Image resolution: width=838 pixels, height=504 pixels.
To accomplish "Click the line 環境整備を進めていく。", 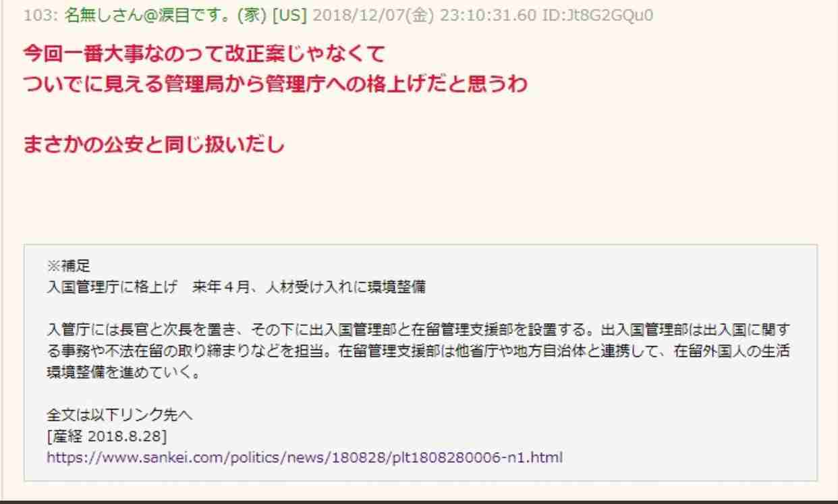I will pos(123,372).
